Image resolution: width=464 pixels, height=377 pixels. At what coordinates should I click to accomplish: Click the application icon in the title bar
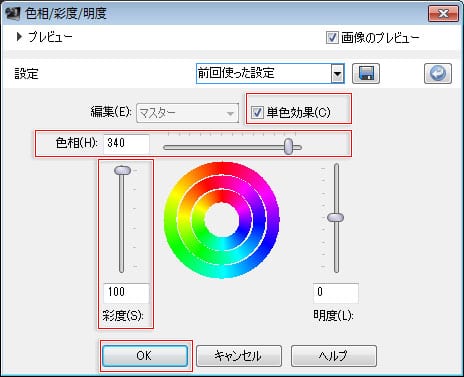13,14
